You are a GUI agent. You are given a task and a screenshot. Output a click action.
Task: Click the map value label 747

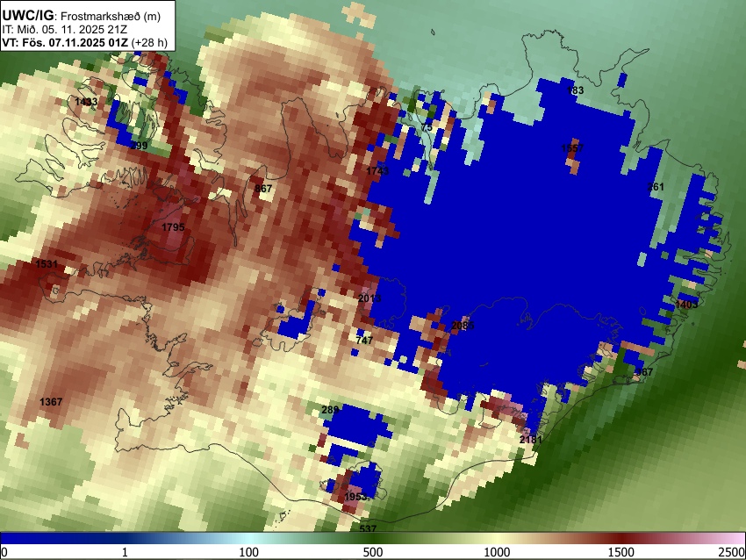pos(364,341)
